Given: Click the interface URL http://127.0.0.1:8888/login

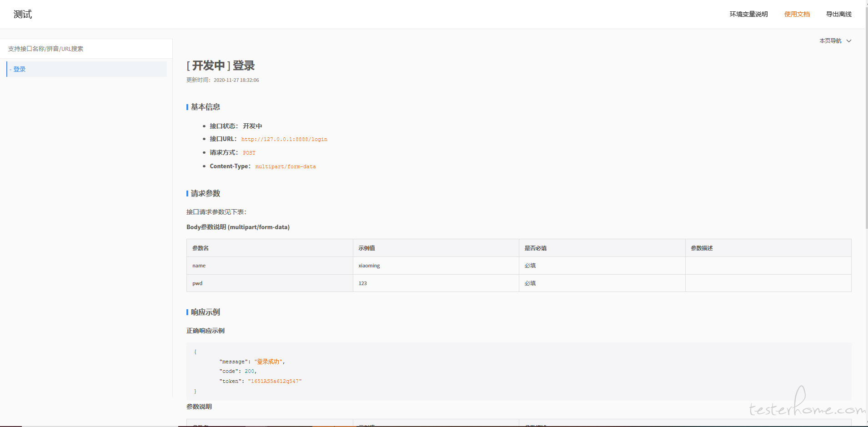Looking at the screenshot, I should [x=284, y=139].
